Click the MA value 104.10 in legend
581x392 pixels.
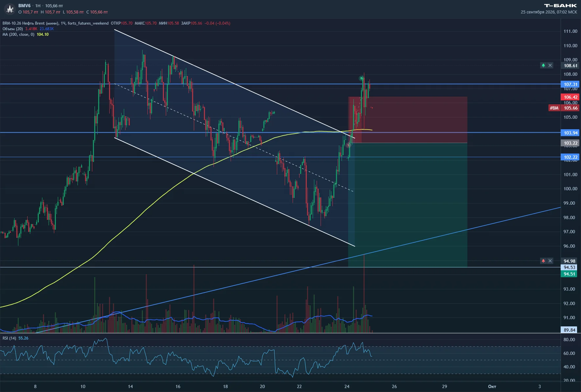tap(43, 34)
